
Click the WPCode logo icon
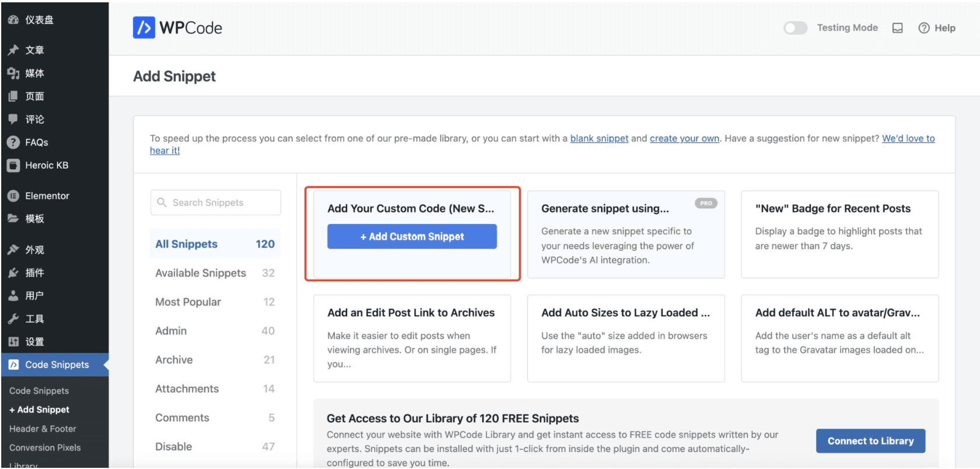(x=144, y=27)
